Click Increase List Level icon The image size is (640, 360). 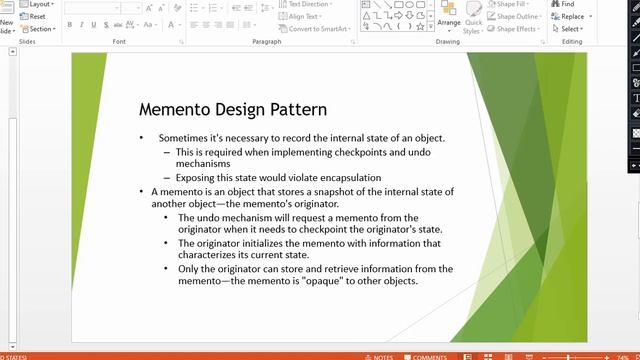pyautogui.click(x=248, y=8)
